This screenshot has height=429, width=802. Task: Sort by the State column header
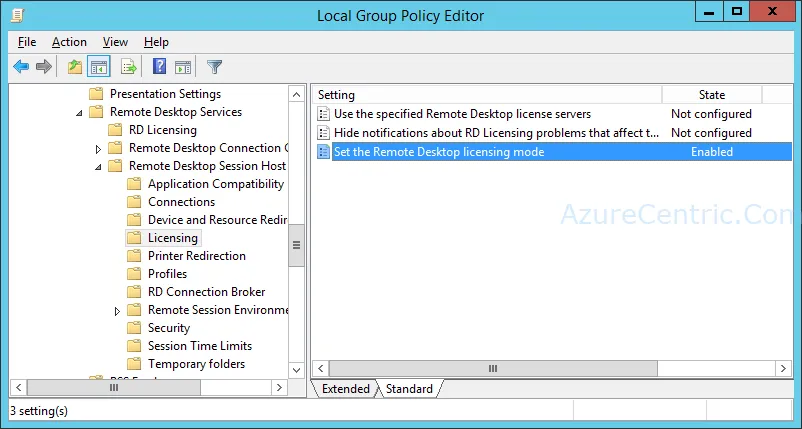[x=712, y=95]
